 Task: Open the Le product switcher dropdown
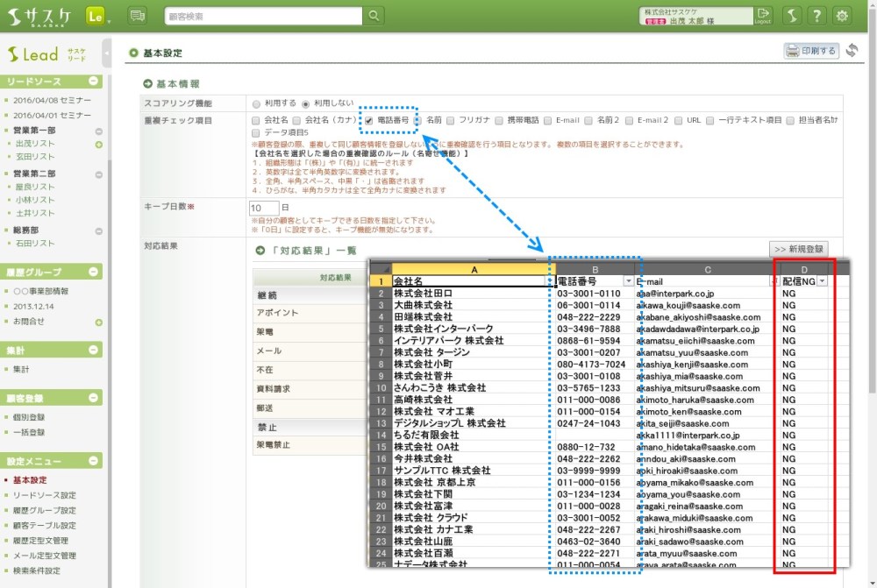point(98,16)
